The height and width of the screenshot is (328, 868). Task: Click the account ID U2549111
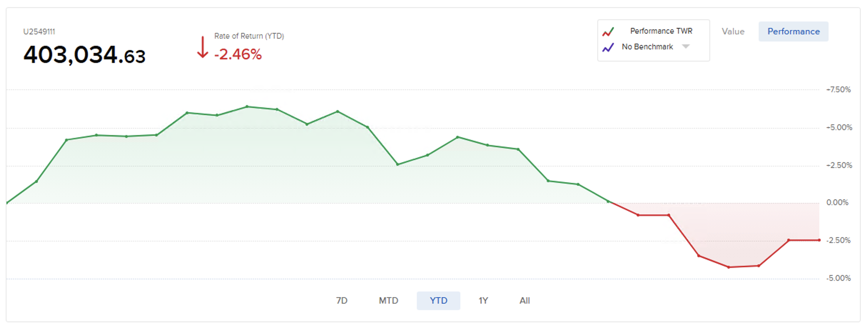pyautogui.click(x=39, y=32)
